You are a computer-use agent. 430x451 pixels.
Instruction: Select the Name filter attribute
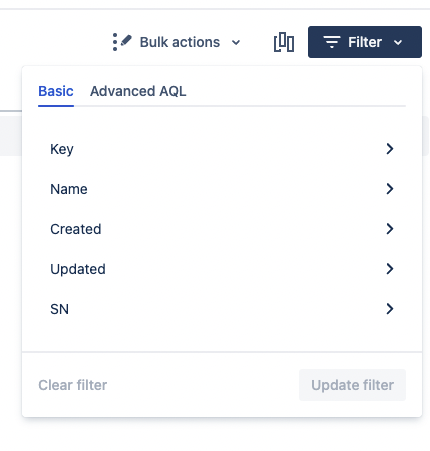pyautogui.click(x=222, y=189)
